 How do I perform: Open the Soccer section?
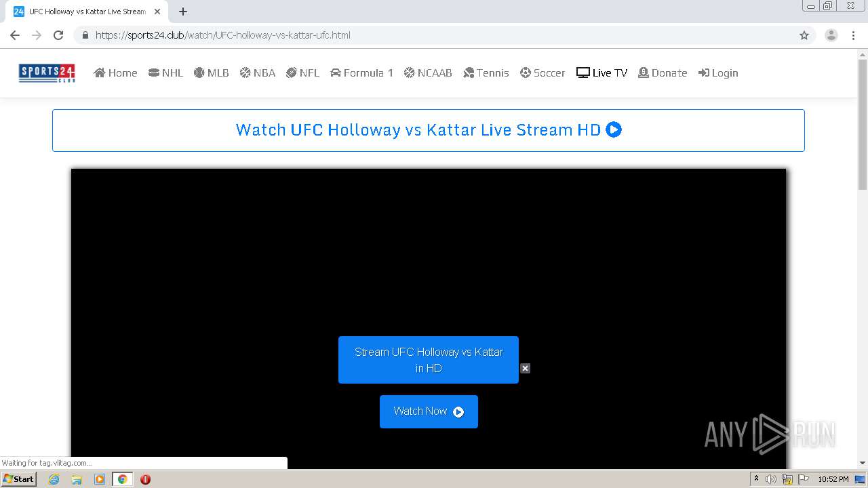[x=542, y=73]
